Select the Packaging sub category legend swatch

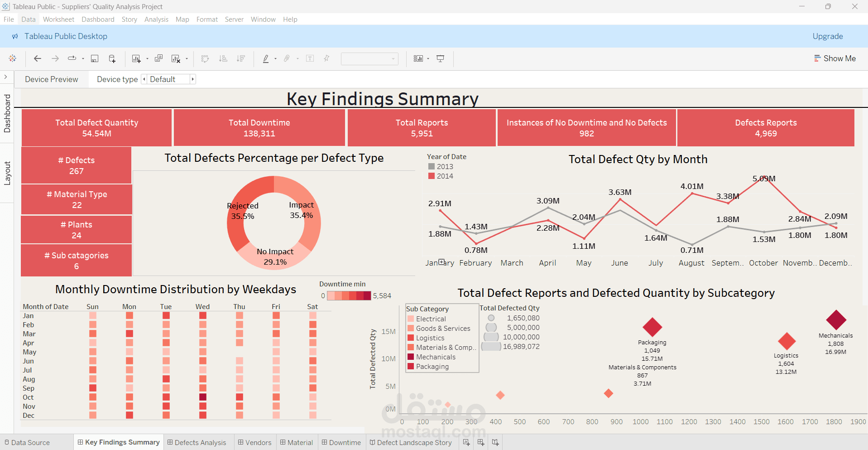click(411, 366)
